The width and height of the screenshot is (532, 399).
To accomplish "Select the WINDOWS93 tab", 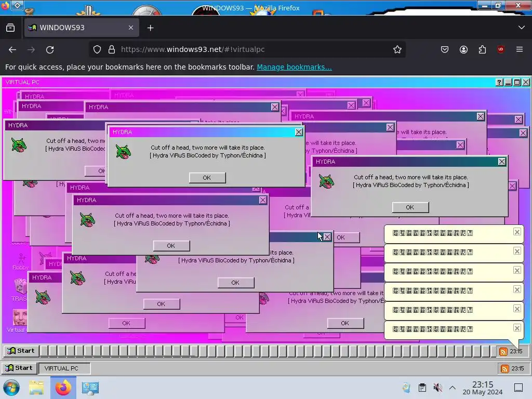I will [82, 28].
